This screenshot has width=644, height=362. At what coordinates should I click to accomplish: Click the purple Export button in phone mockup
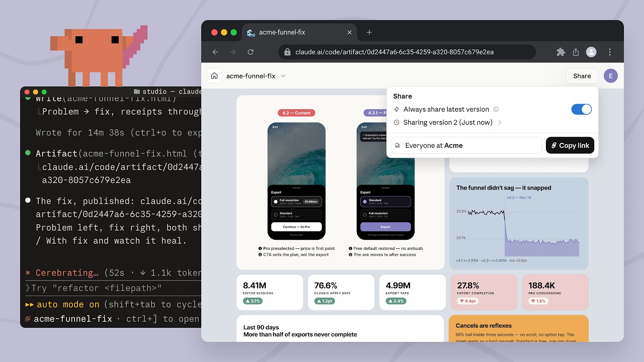click(385, 227)
